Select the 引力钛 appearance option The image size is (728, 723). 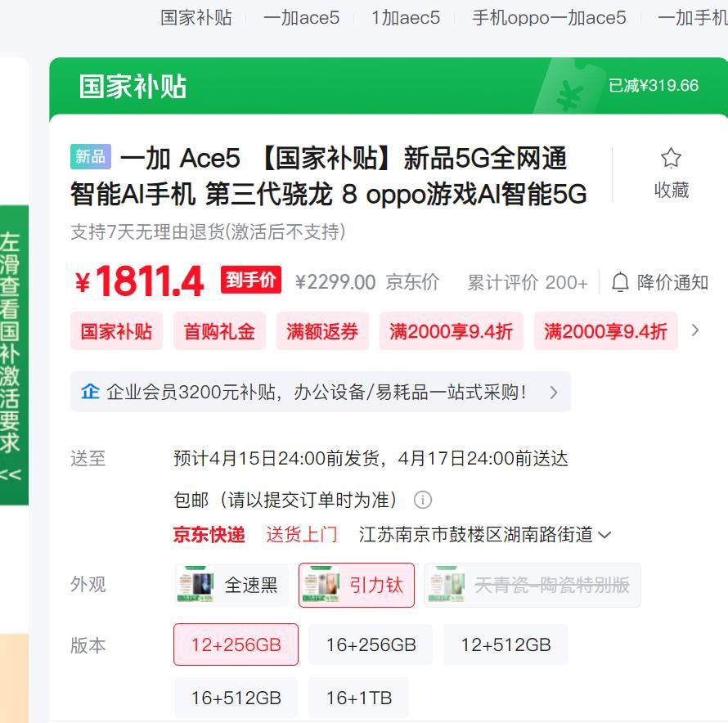point(357,585)
